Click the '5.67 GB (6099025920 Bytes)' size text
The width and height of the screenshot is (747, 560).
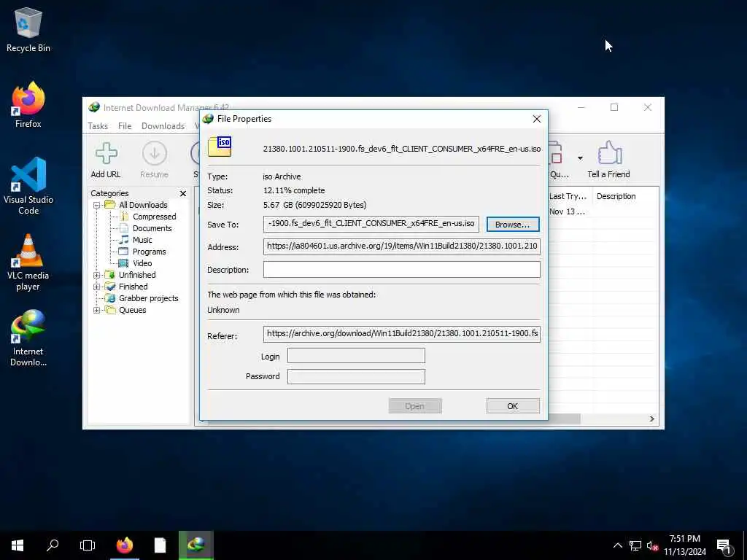pyautogui.click(x=314, y=205)
